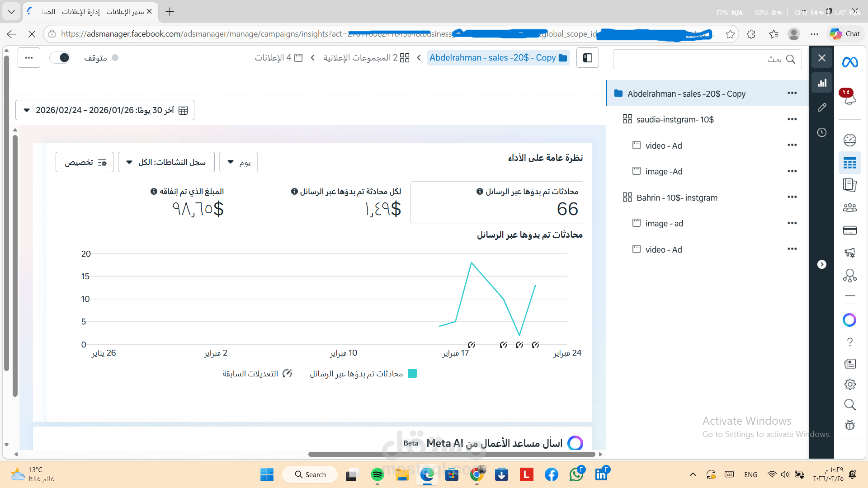This screenshot has height=488, width=868.
Task: Open the Settings gear icon in sidebar
Action: 850,384
